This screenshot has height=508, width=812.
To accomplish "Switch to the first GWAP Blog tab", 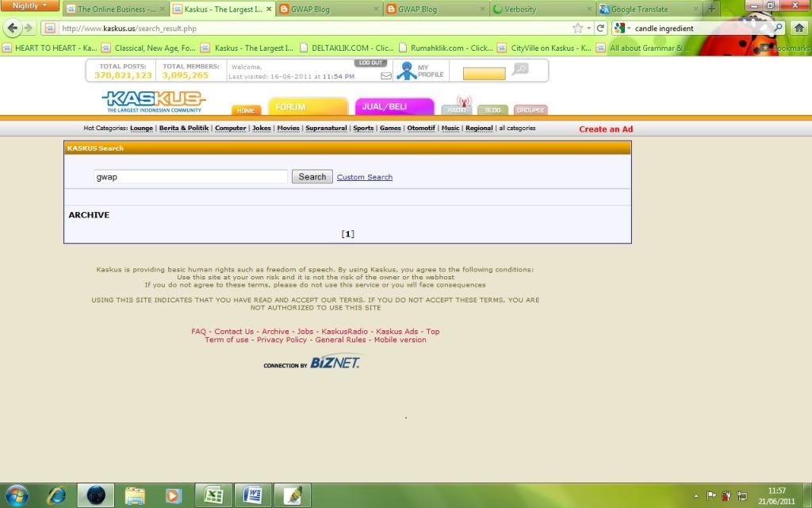I will [329, 9].
